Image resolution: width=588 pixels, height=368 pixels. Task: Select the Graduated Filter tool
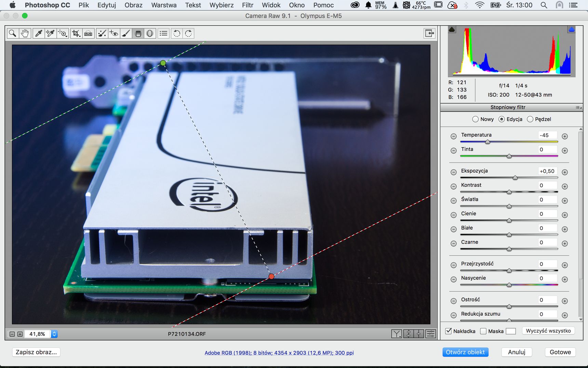(138, 33)
